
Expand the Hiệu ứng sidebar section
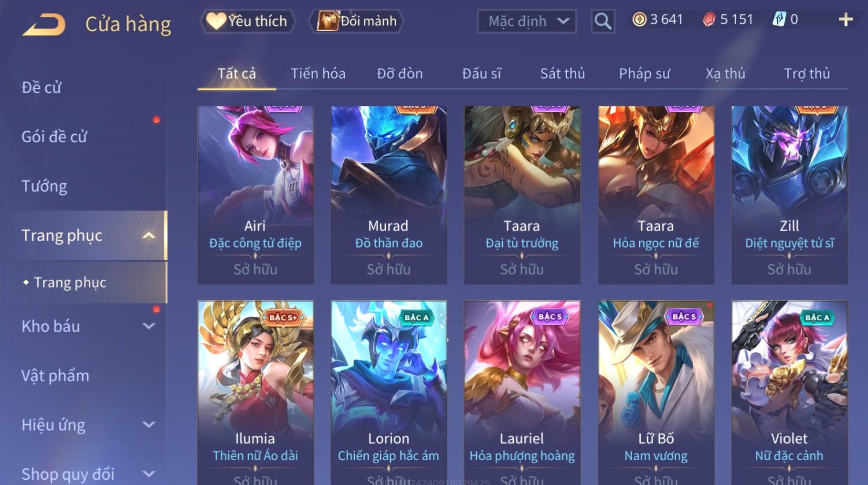pyautogui.click(x=149, y=425)
